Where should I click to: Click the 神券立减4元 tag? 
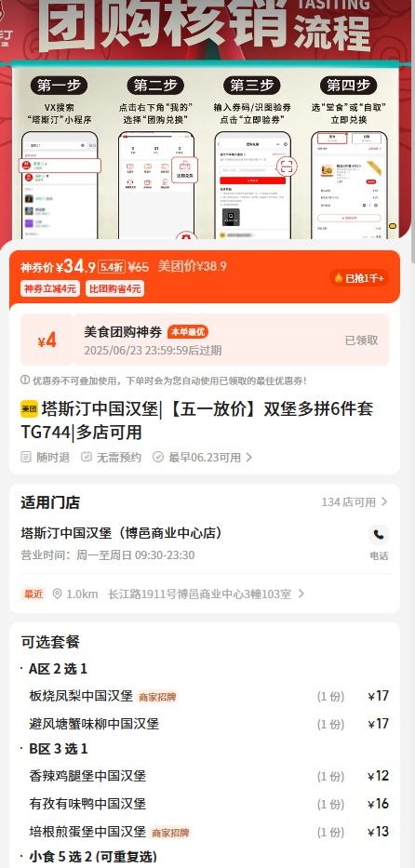pyautogui.click(x=50, y=288)
